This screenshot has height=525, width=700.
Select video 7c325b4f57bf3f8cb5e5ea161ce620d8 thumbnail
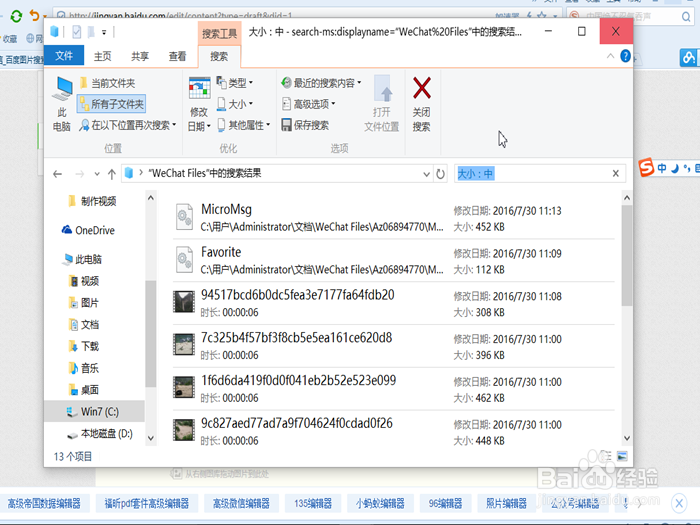184,344
